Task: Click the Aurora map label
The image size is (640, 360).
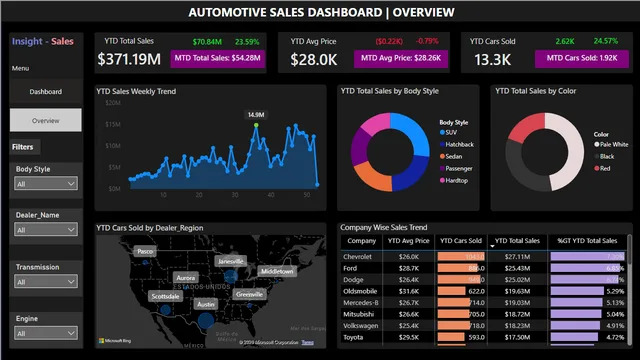Action: tap(186, 278)
